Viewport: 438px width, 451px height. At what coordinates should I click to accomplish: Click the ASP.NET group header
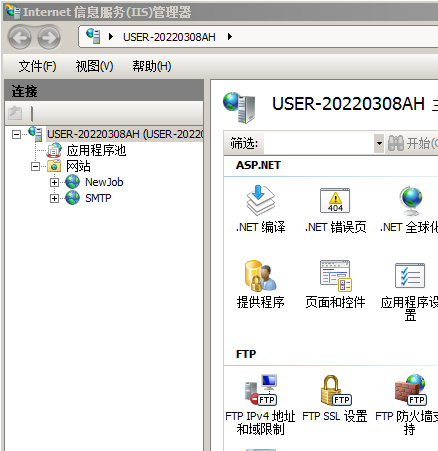point(258,165)
